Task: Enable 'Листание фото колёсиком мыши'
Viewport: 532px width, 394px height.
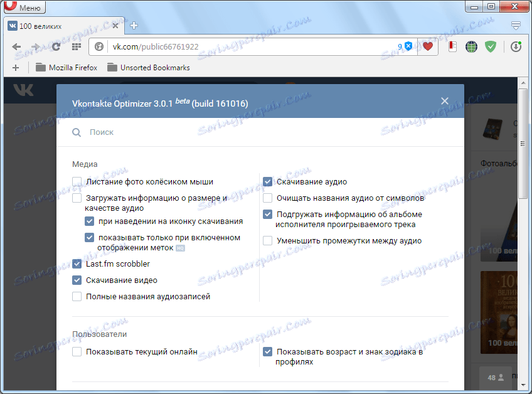Action: 77,181
